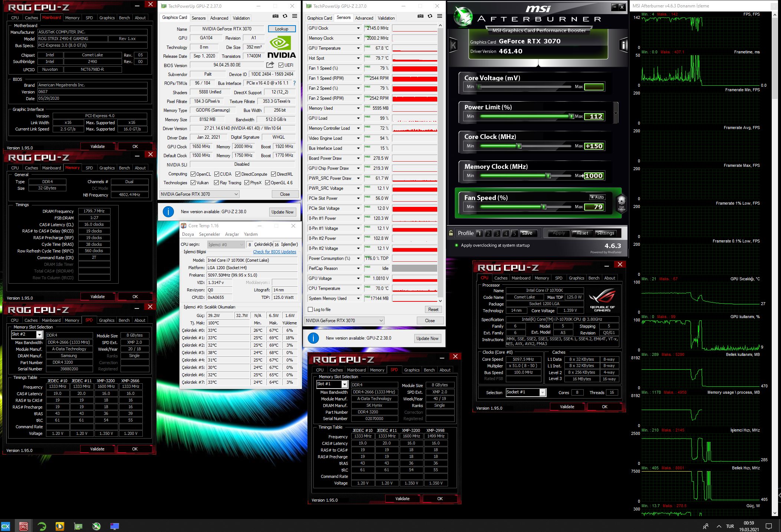Viewport: 781px width, 532px height.
Task: Click the blue monitor icon on the taskbar
Action: click(x=115, y=526)
